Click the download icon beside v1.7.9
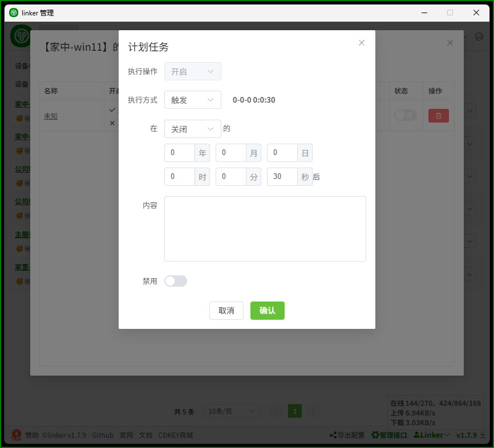The width and height of the screenshot is (494, 448). pyautogui.click(x=482, y=435)
